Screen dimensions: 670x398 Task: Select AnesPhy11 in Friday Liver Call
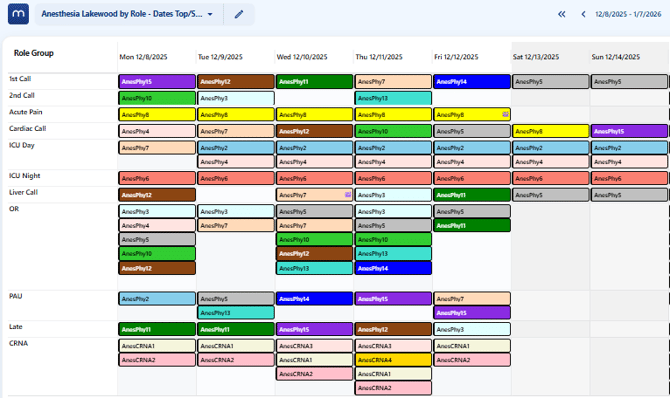472,195
